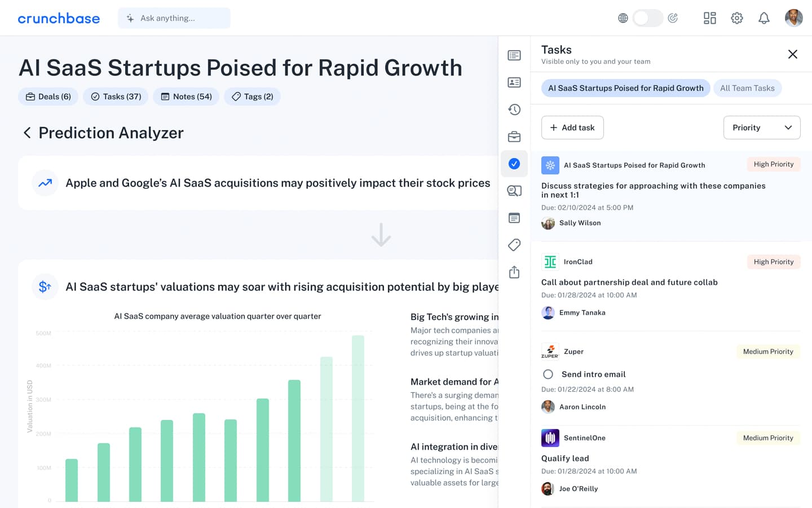Open the notifications bell icon
Screen dimensions: 812x508
[764, 18]
